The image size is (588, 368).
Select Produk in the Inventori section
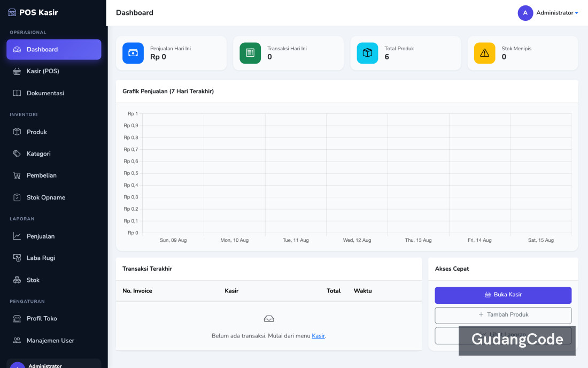point(53,132)
